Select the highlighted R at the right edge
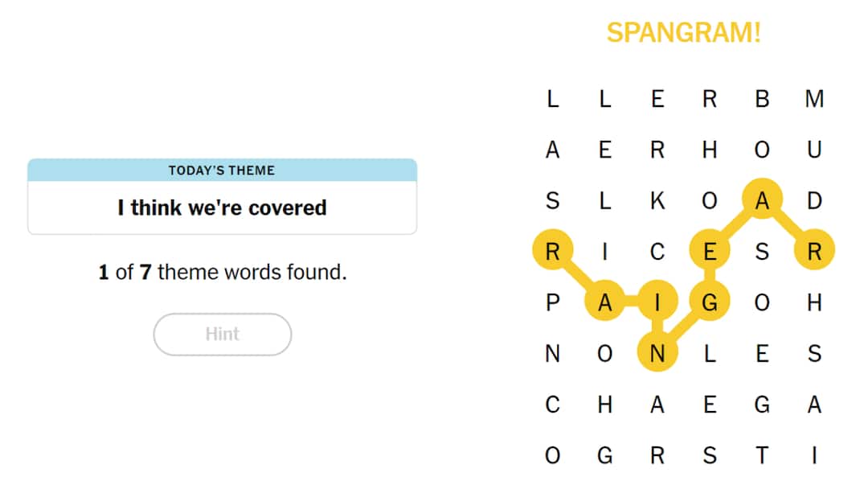The height and width of the screenshot is (489, 868). [x=813, y=251]
